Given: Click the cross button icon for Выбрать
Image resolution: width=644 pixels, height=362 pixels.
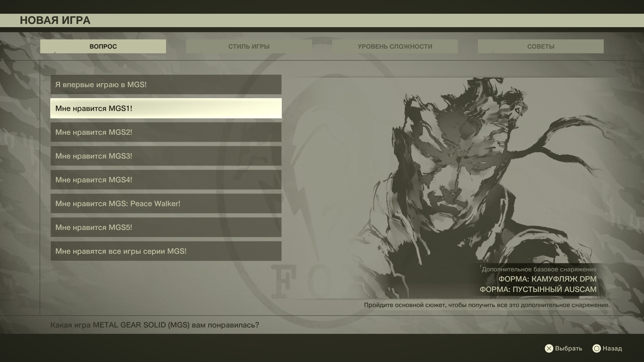Looking at the screenshot, I should pyautogui.click(x=549, y=348).
